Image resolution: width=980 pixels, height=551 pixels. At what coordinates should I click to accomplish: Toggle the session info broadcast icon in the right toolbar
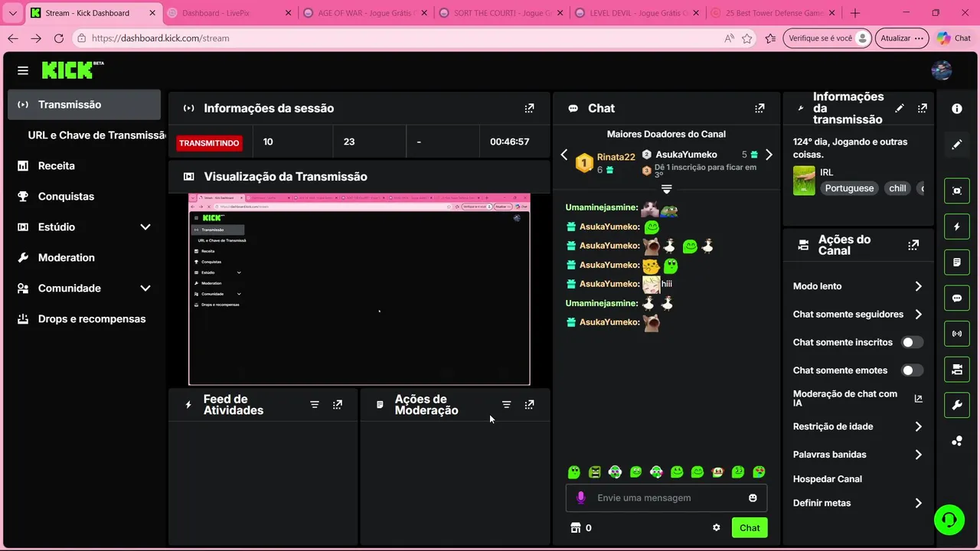coord(957,334)
